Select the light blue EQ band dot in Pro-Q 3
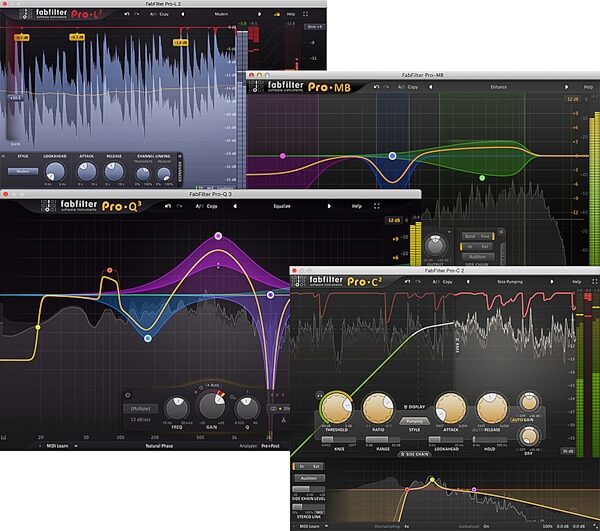 pyautogui.click(x=148, y=338)
